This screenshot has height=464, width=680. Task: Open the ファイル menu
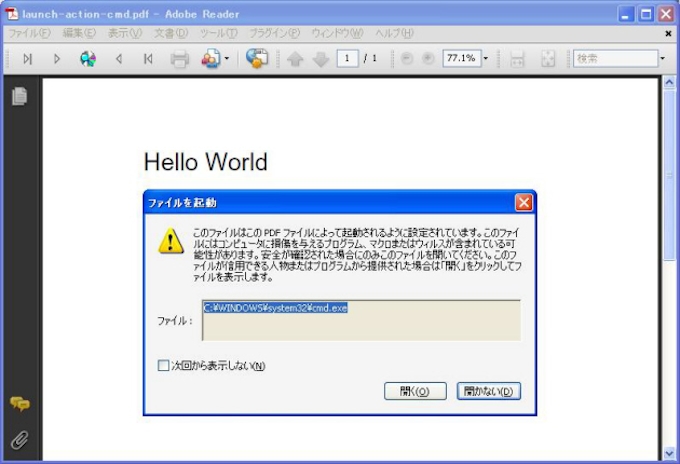point(29,33)
